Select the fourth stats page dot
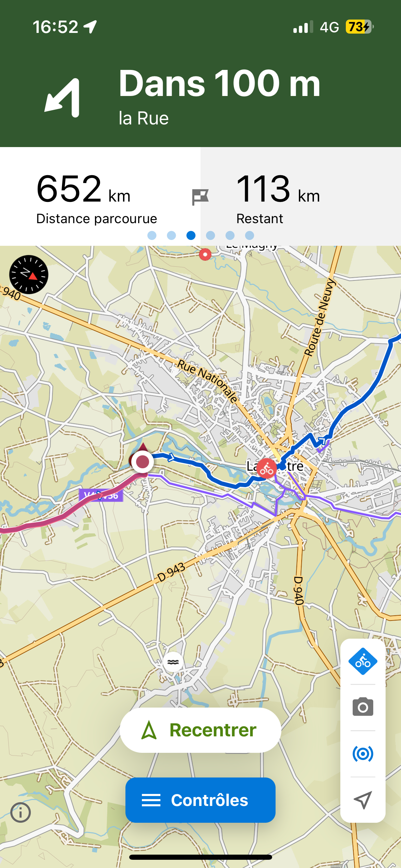This screenshot has height=868, width=401. (x=210, y=235)
